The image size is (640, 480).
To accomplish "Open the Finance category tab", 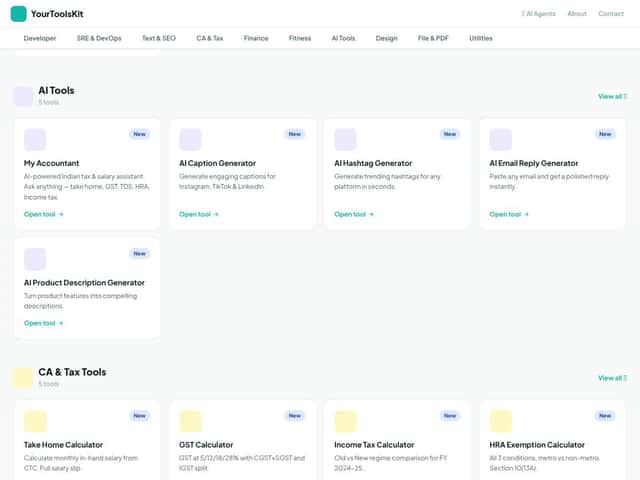I will [256, 38].
